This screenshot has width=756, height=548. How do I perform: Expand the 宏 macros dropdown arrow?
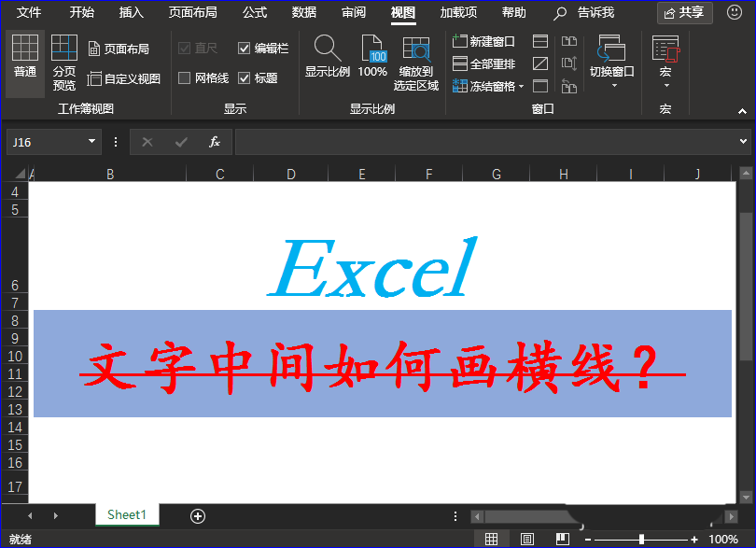point(666,86)
